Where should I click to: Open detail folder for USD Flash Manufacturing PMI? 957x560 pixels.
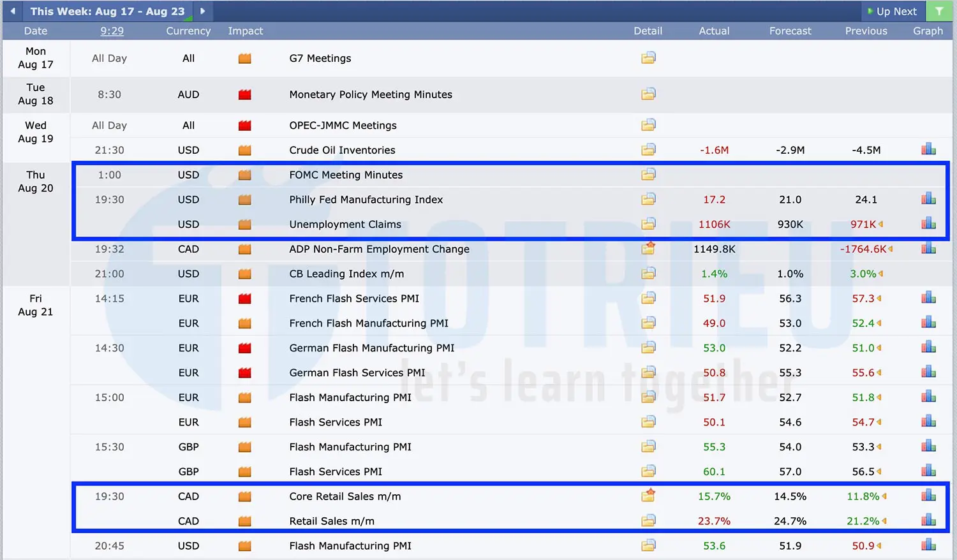click(x=648, y=545)
